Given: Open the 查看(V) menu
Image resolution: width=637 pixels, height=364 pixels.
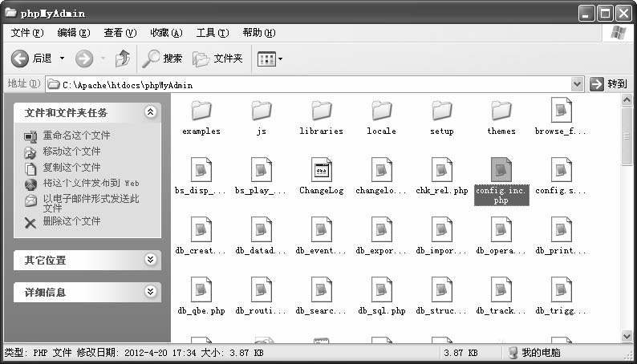Looking at the screenshot, I should point(120,33).
